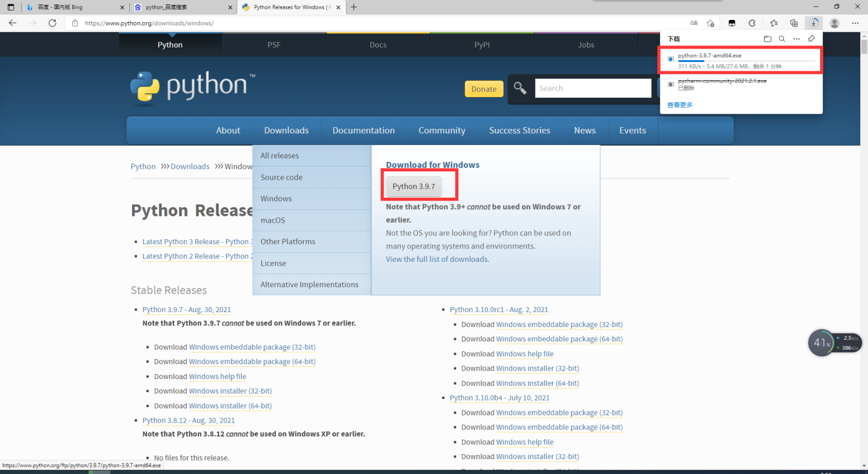Open the user profile icon
Viewport: 868px width, 474px height.
point(834,23)
